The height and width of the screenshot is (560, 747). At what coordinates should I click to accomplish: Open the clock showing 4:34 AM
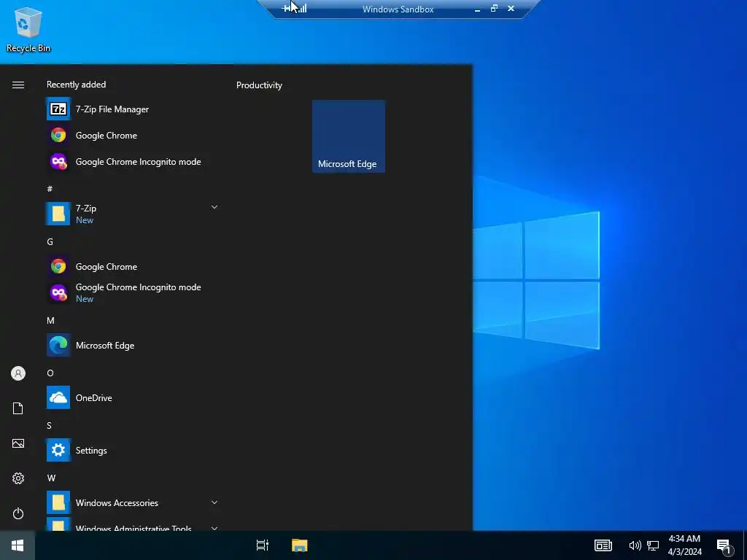pyautogui.click(x=684, y=545)
